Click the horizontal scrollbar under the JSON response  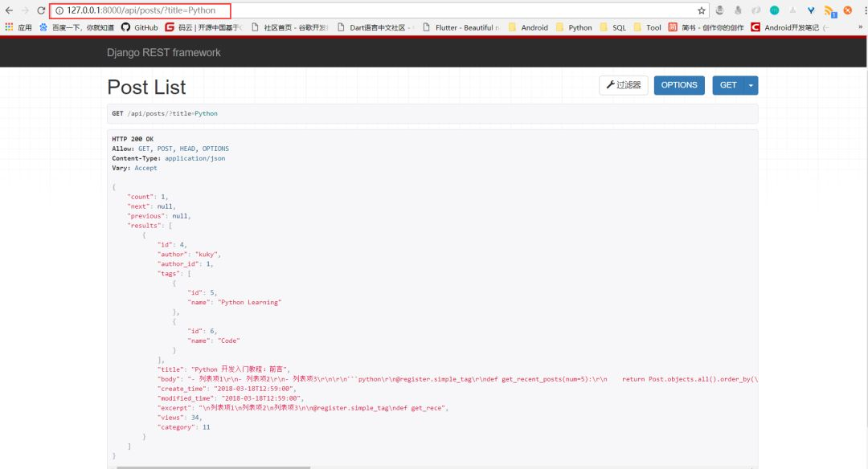213,467
